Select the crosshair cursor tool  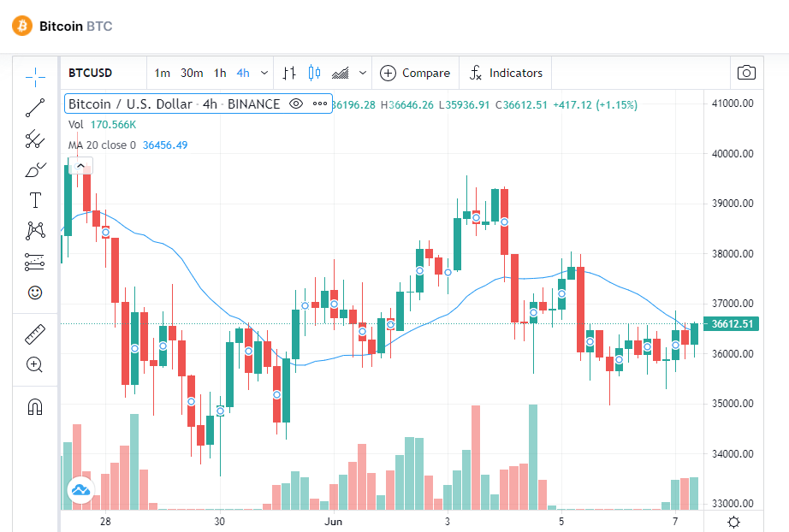tap(34, 75)
